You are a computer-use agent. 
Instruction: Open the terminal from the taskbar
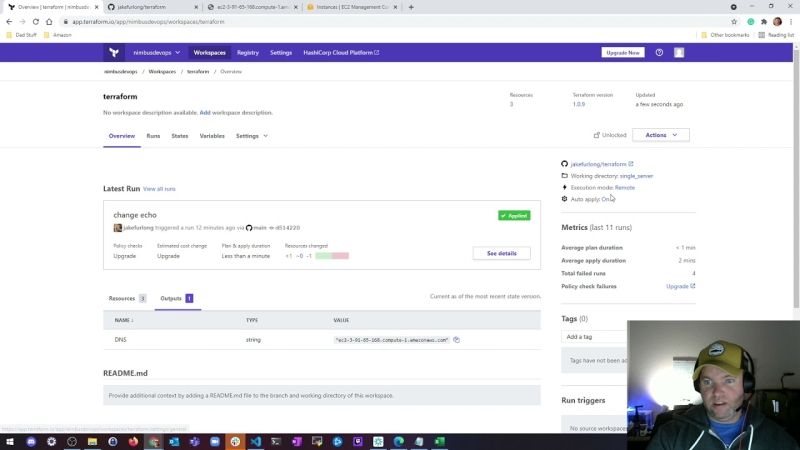click(276, 441)
